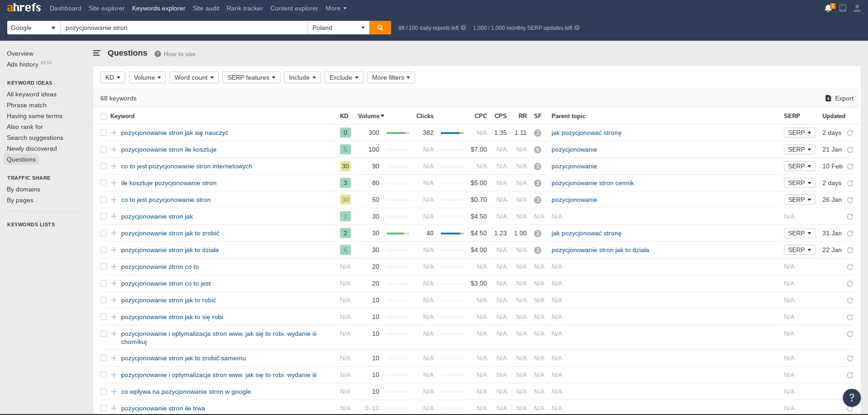Go to Site audit
Image resolution: width=868 pixels, height=415 pixels.
coord(206,8)
